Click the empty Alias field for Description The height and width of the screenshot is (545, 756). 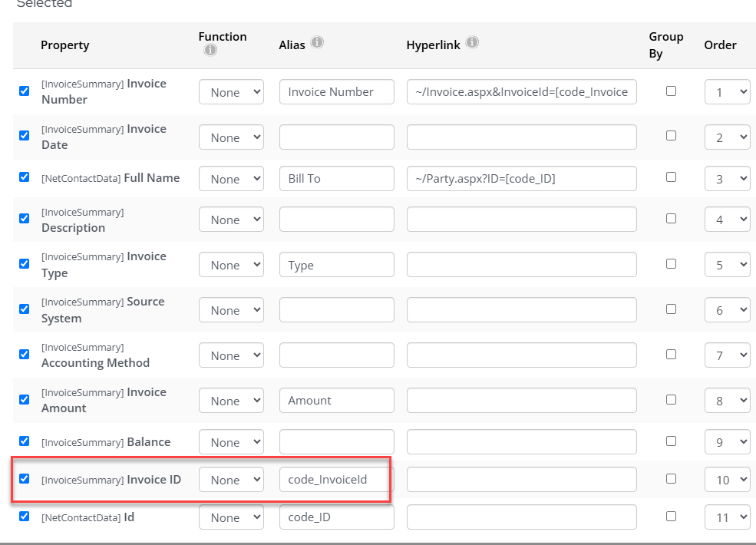pyautogui.click(x=336, y=220)
